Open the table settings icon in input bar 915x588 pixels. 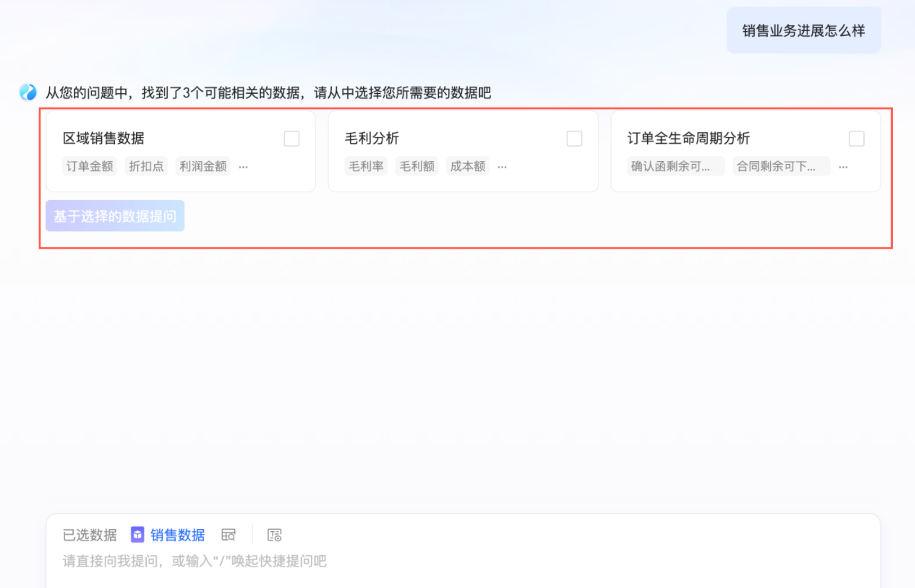(x=275, y=535)
